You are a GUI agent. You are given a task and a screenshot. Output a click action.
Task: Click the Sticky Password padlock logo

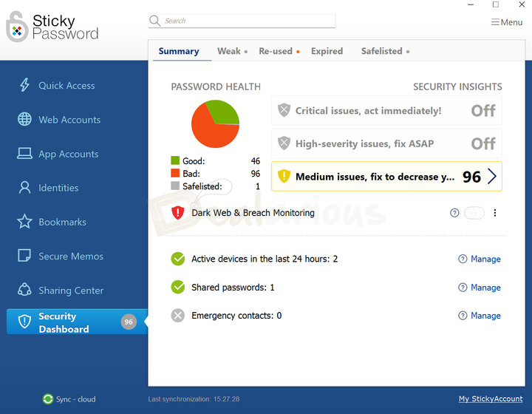[x=17, y=27]
